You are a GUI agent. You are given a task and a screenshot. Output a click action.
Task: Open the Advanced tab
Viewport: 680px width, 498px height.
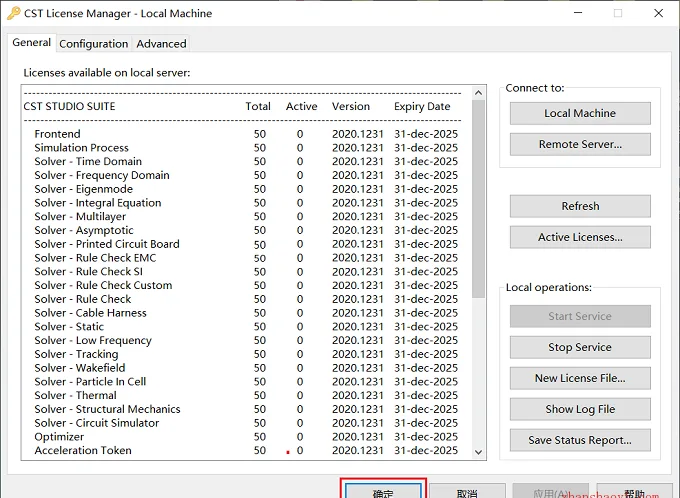161,44
